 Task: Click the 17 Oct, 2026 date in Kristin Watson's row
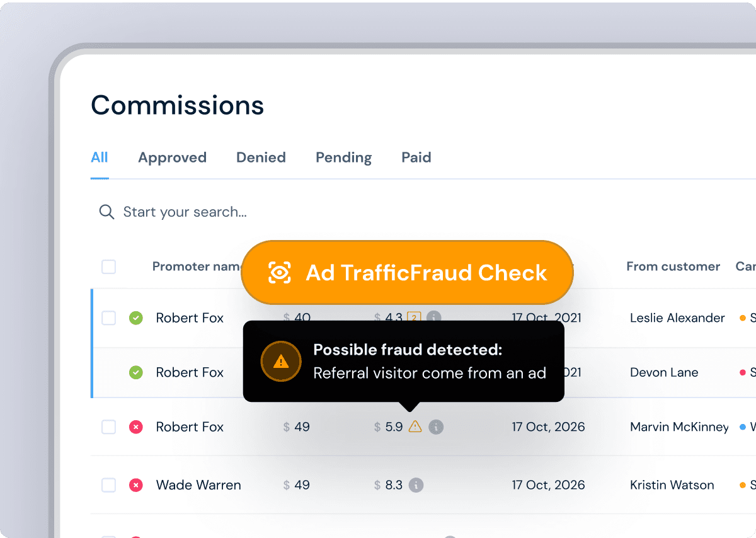tap(548, 485)
